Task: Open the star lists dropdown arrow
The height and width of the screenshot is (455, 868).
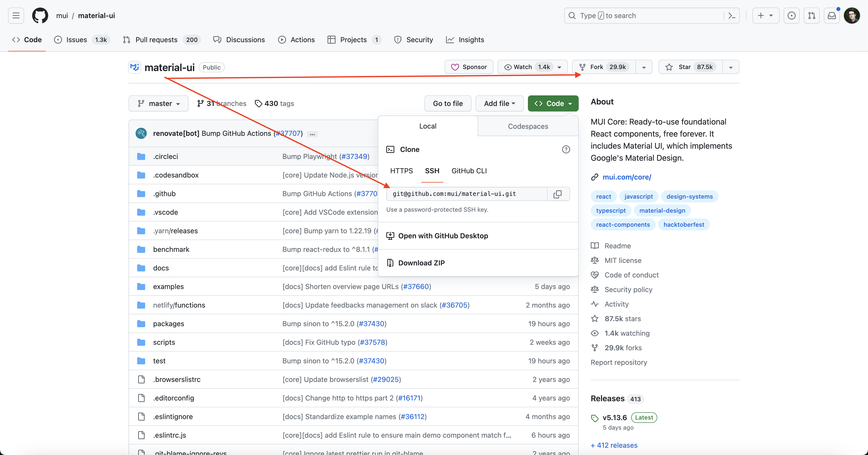Action: pyautogui.click(x=731, y=67)
